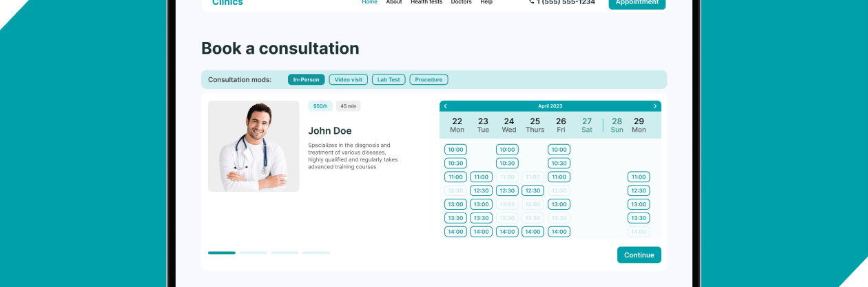
Task: Open the Home nav item
Action: pos(370,2)
